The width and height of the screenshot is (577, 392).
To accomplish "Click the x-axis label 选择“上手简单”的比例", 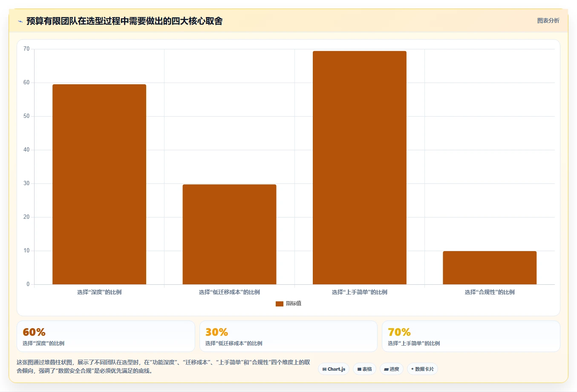I will (360, 292).
